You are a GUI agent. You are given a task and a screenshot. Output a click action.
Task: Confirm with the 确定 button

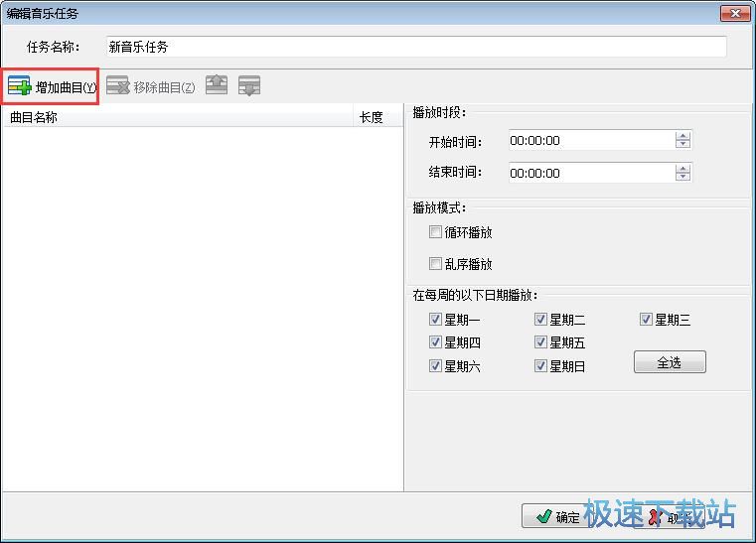[x=557, y=516]
